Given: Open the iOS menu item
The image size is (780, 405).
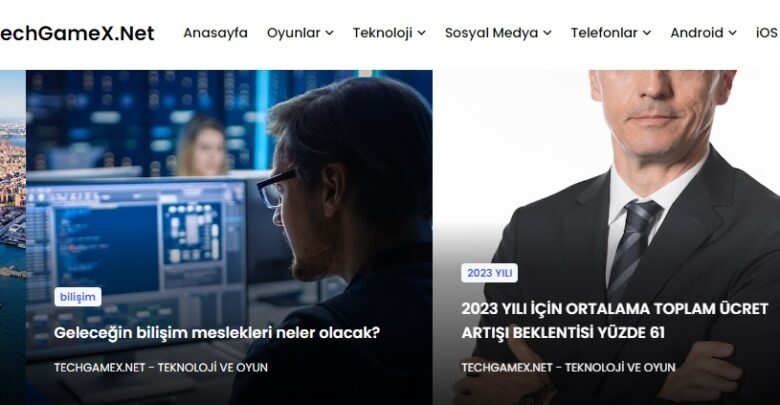Looking at the screenshot, I should pos(767,33).
